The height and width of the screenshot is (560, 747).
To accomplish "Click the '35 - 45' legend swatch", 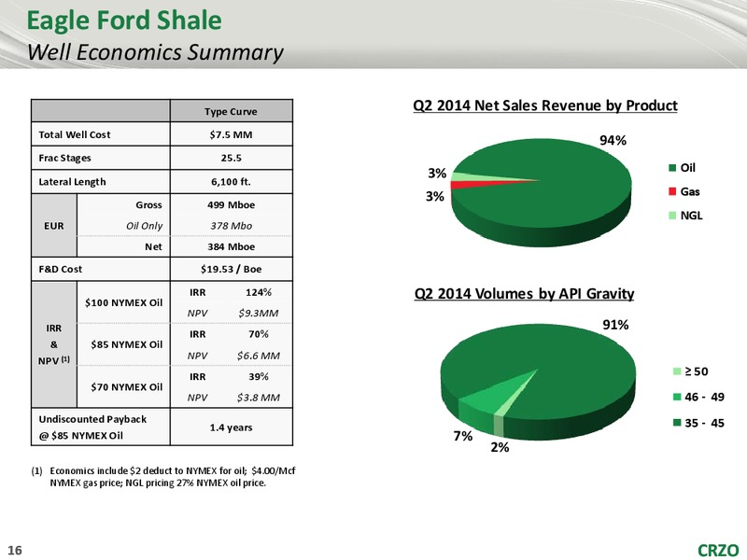I will click(x=677, y=423).
